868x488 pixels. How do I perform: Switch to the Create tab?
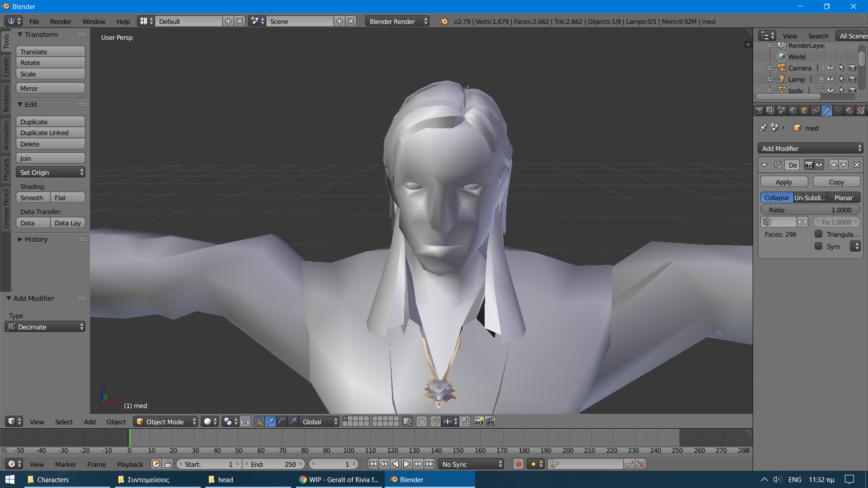click(x=6, y=67)
